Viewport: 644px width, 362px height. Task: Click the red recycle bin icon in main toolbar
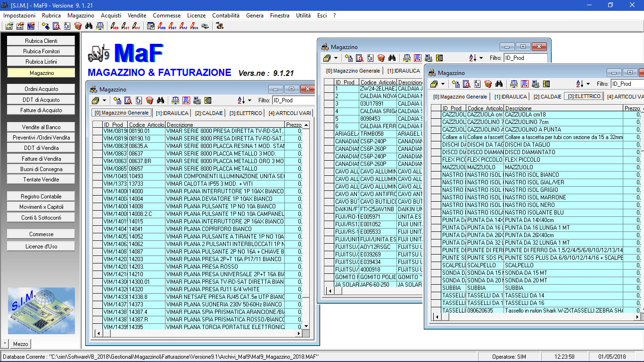coord(78,26)
